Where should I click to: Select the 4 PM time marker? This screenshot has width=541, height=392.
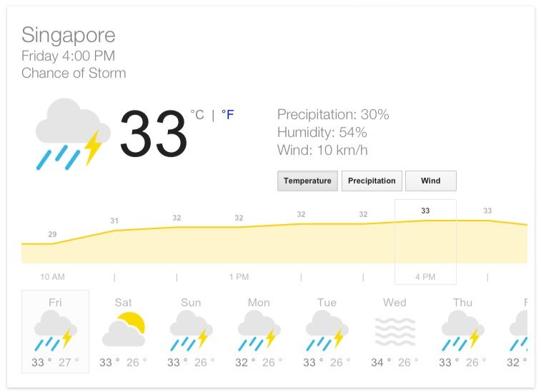tap(425, 277)
